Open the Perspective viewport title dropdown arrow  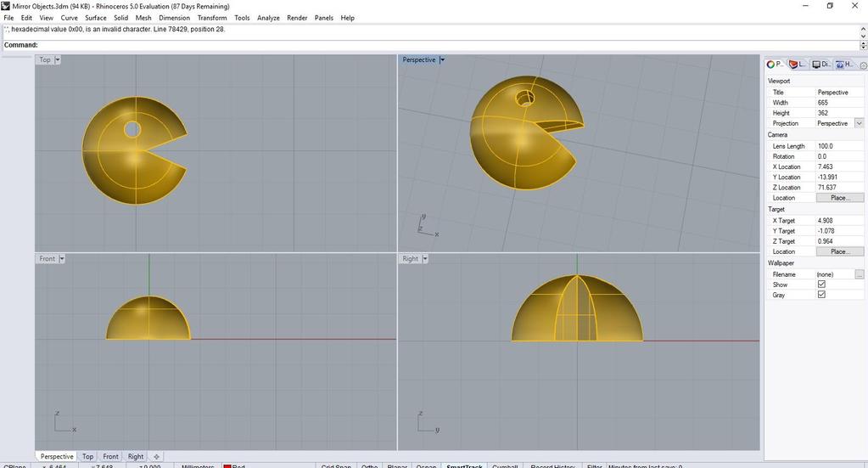point(442,59)
